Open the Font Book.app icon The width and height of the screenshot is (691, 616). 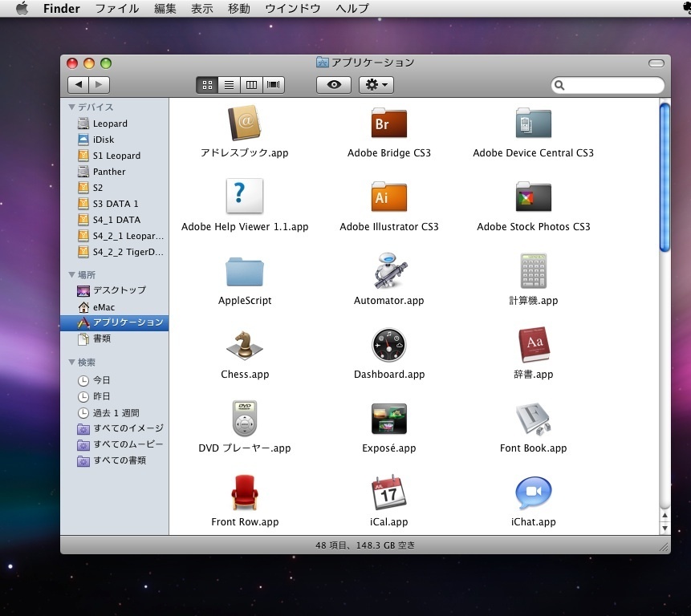point(533,419)
